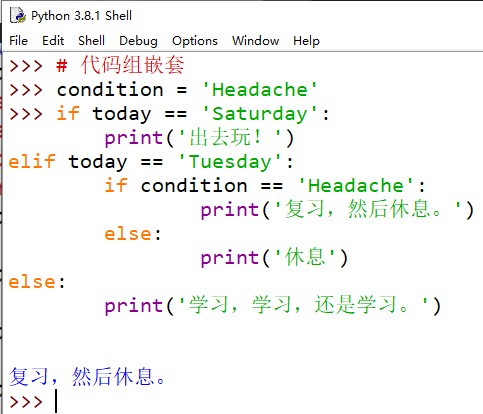
Task: Click the 'elif' keyword
Action: coord(32,161)
